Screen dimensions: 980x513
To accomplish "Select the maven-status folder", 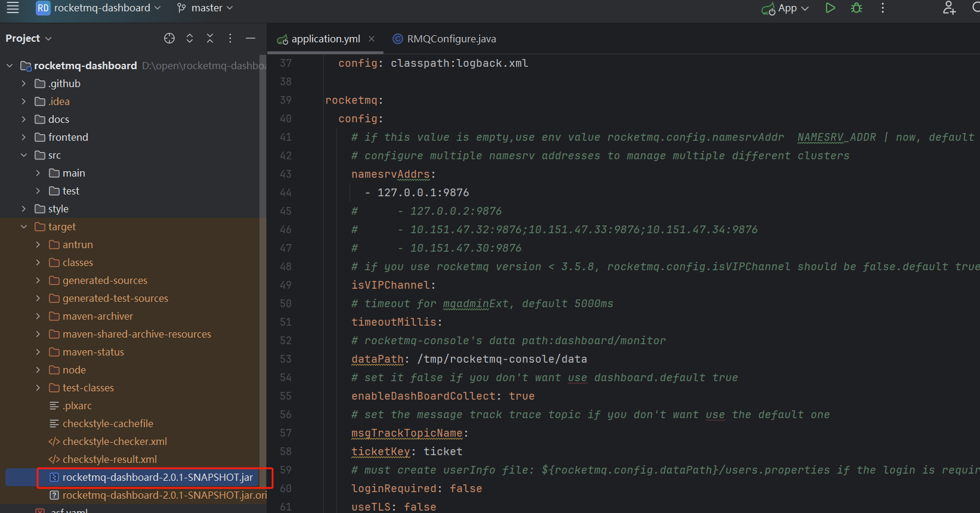I will pyautogui.click(x=93, y=352).
